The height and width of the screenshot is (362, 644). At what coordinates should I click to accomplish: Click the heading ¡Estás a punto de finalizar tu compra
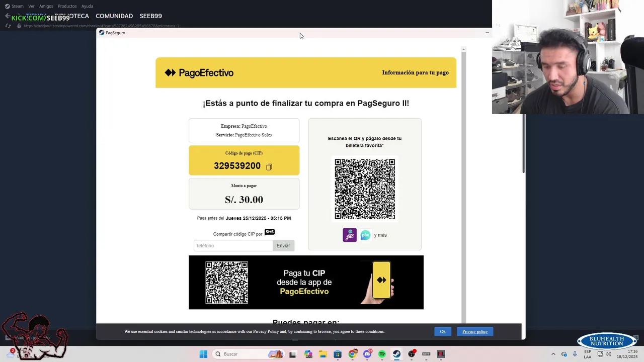point(306,103)
